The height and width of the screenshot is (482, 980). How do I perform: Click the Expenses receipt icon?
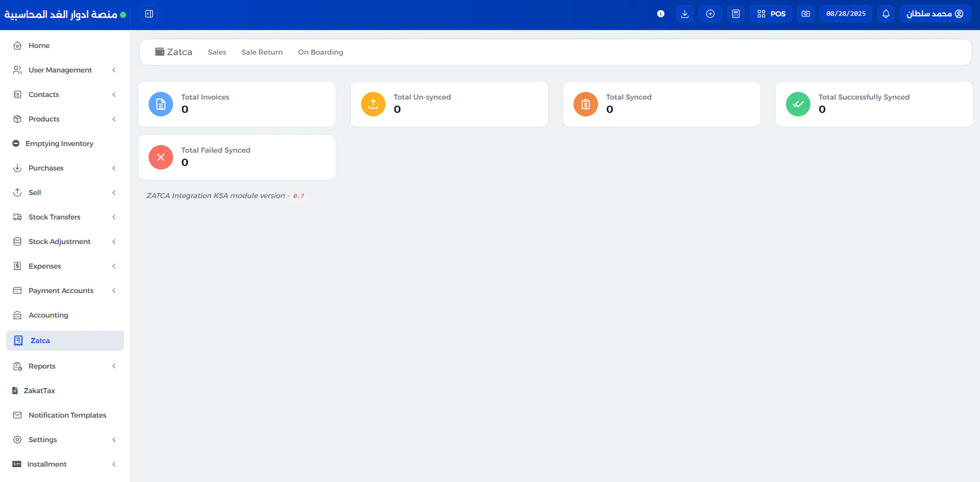(17, 266)
